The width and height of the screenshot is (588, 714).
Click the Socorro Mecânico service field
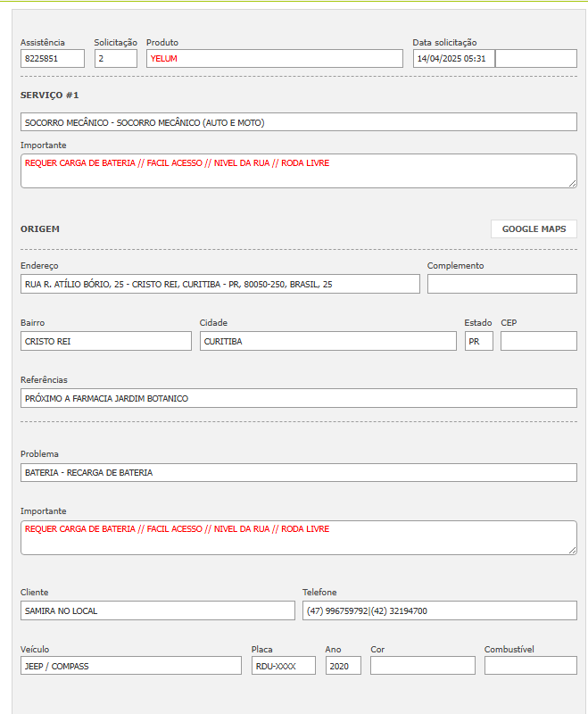(298, 122)
